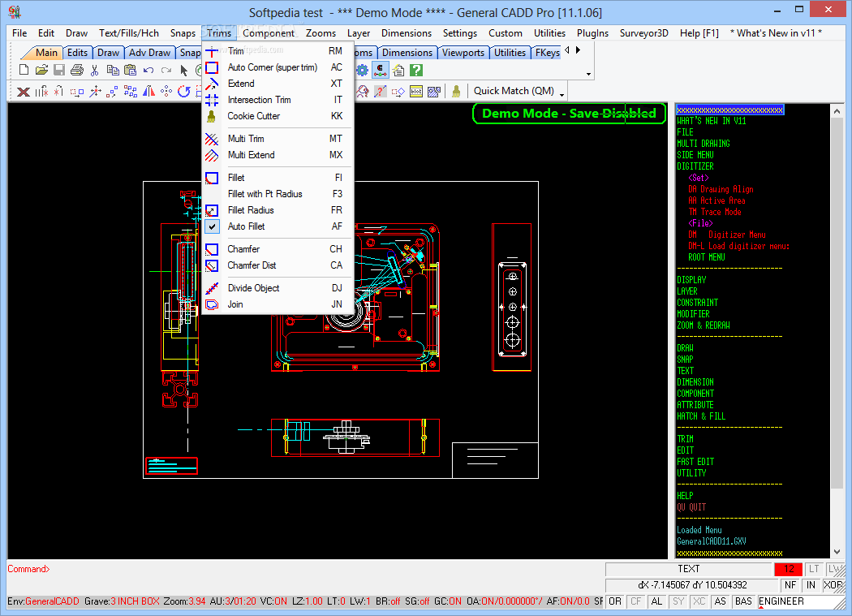Viewport: 852px width, 616px height.
Task: Click the Paste clipboard icon
Action: click(130, 70)
